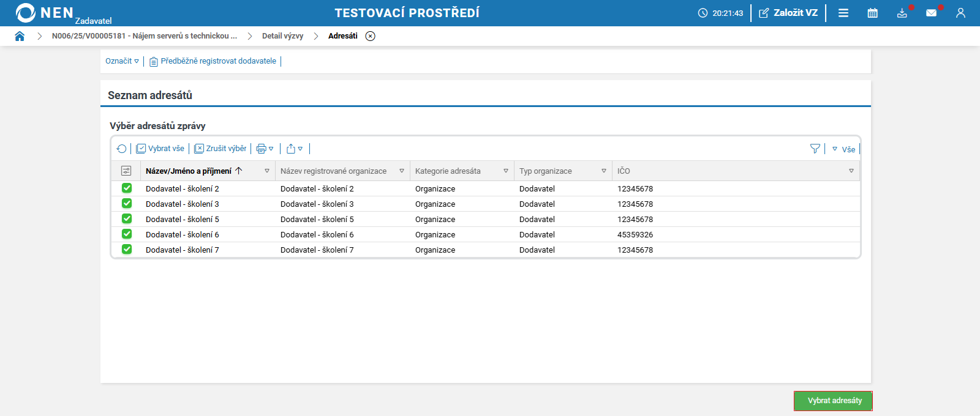Click Předběžně registrovat dodavatele link
The height and width of the screenshot is (416, 980).
tap(218, 61)
